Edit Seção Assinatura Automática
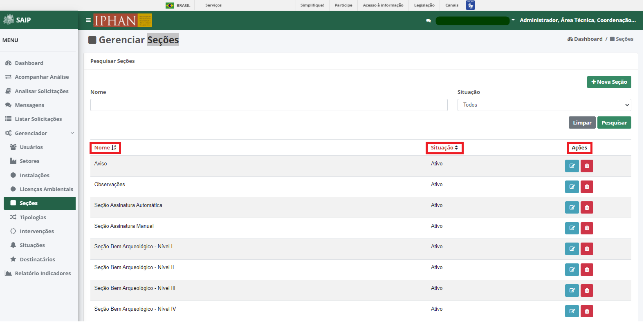644x323 pixels. point(572,208)
